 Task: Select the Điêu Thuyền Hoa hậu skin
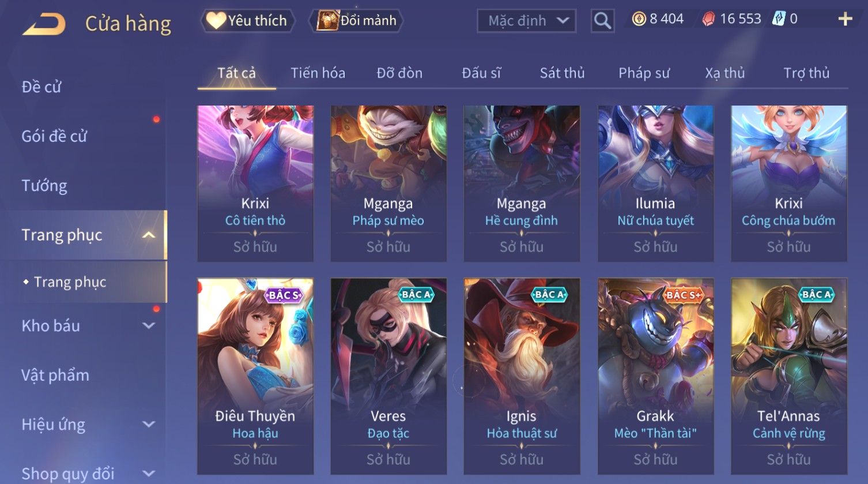pos(255,376)
